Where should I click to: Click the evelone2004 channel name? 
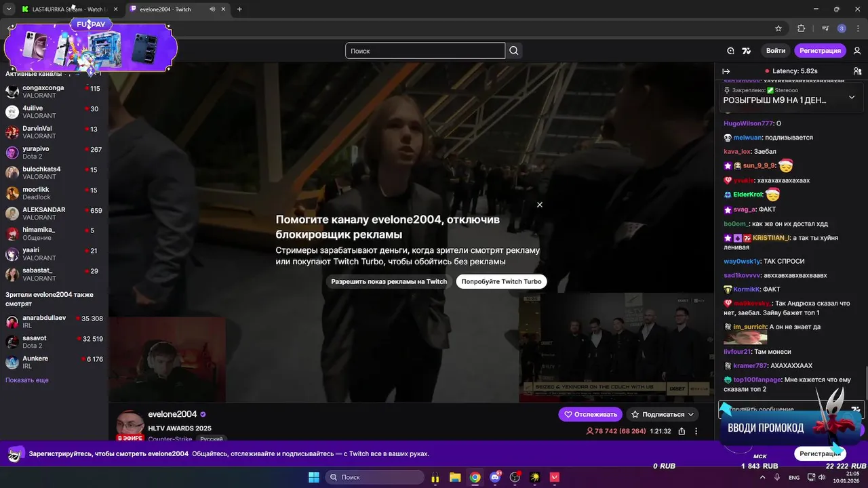[x=172, y=414]
